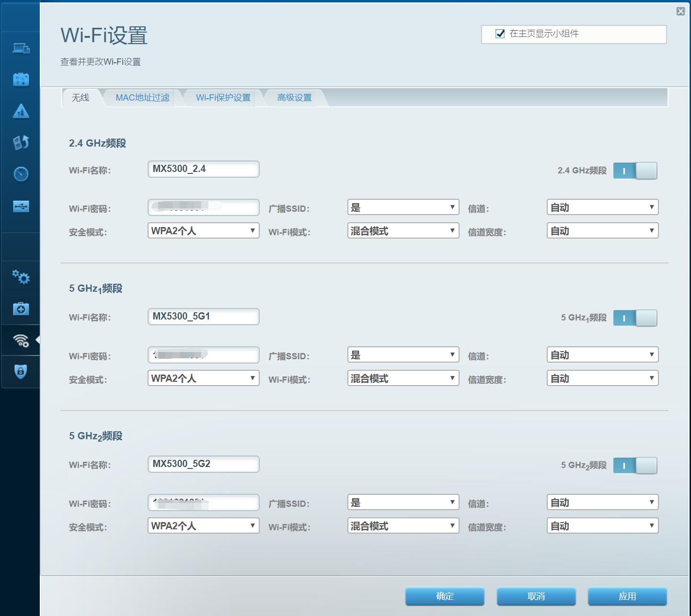Launch the speed test icon

(21, 174)
